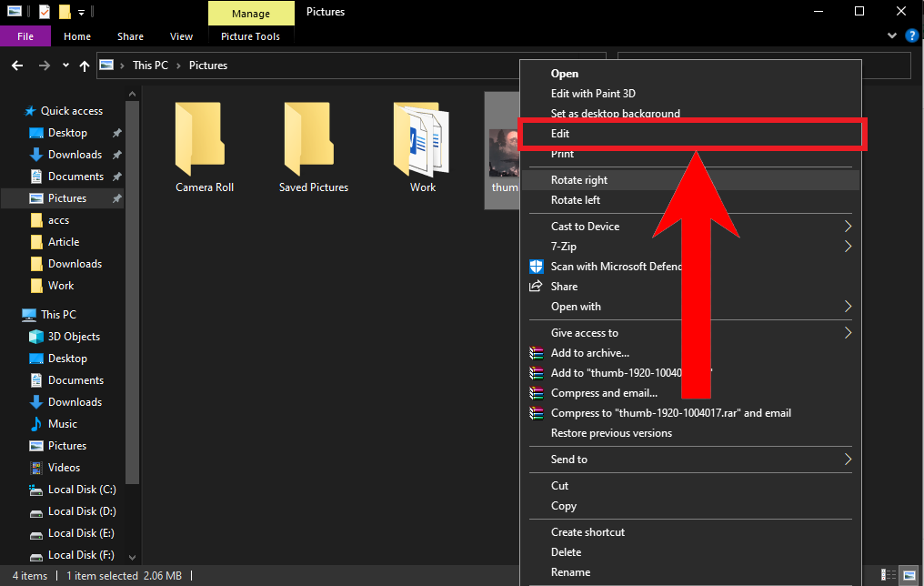Choose Delete in context menu
Image resolution: width=924 pixels, height=586 pixels.
pos(690,552)
